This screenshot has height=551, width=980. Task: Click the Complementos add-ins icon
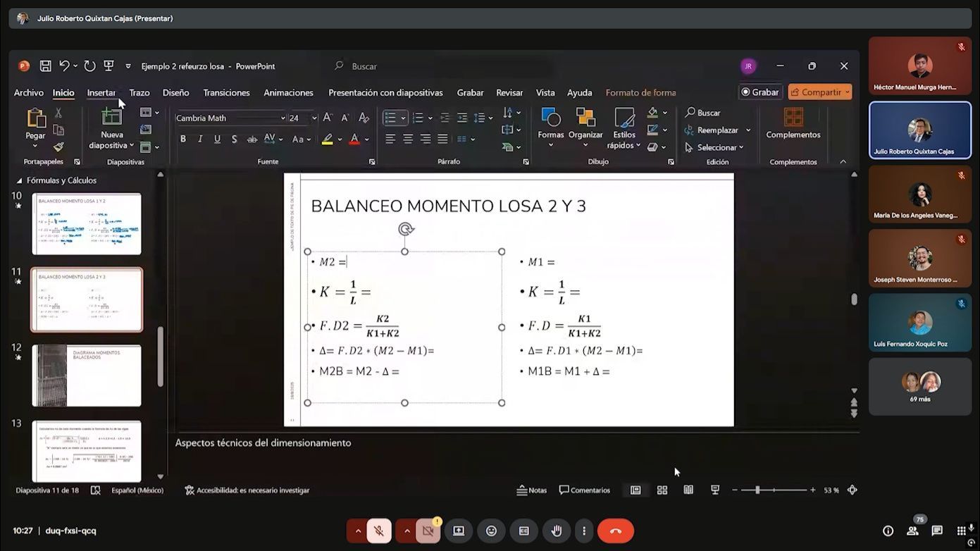click(x=793, y=117)
